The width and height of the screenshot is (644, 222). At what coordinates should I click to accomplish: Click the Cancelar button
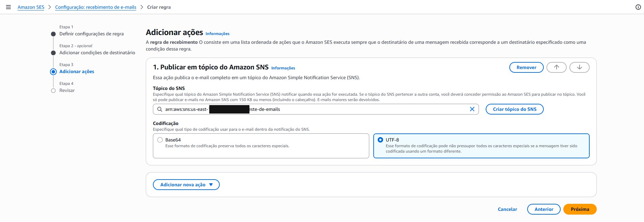507,209
